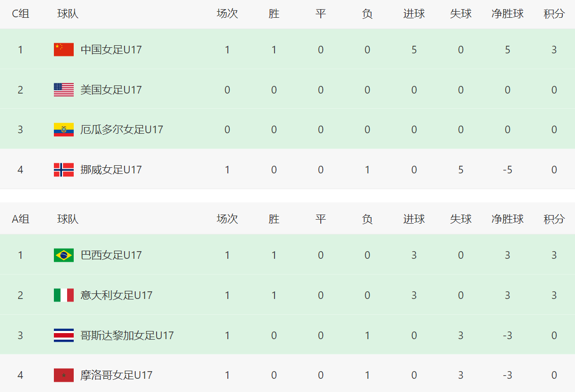Click the 净胜球 column header in A组 table
Screen dimensions: 575x392
coord(507,219)
